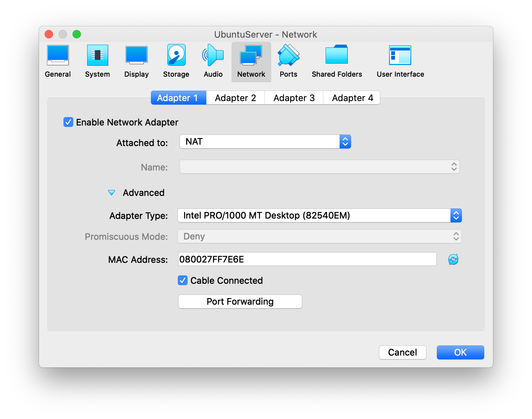Screen dimensions: 532x419
Task: Open the Ports settings pane
Action: pos(289,61)
